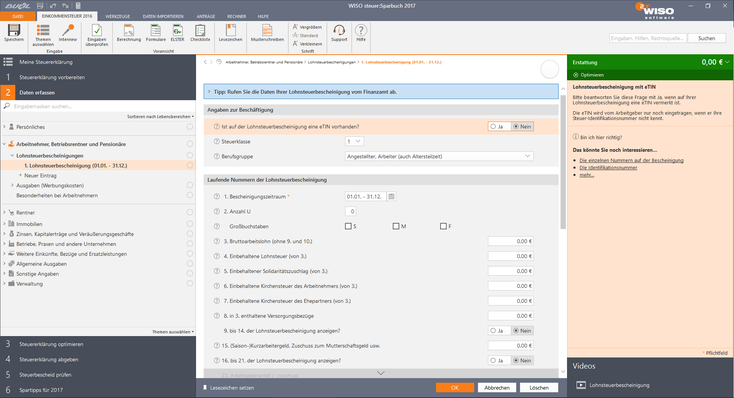The image size is (734, 398).
Task: Click the 3. Bruttoarbeitslohn amount field
Action: pyautogui.click(x=511, y=241)
